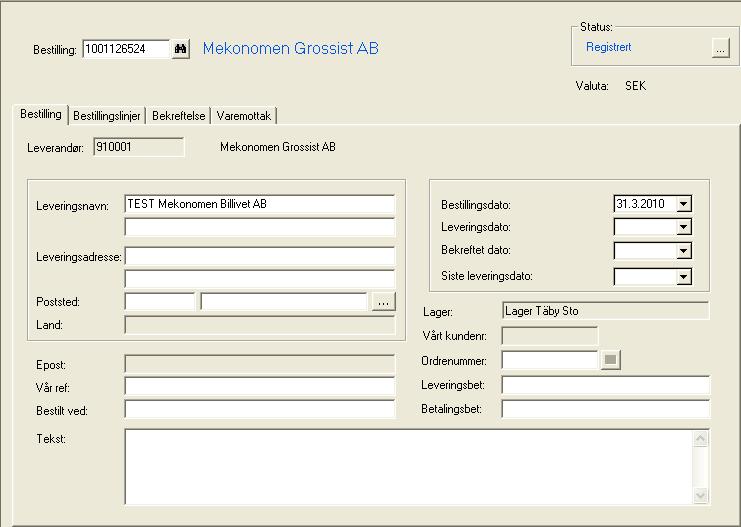Click the Leverandør number field 910001
The image size is (741, 527).
click(x=139, y=147)
